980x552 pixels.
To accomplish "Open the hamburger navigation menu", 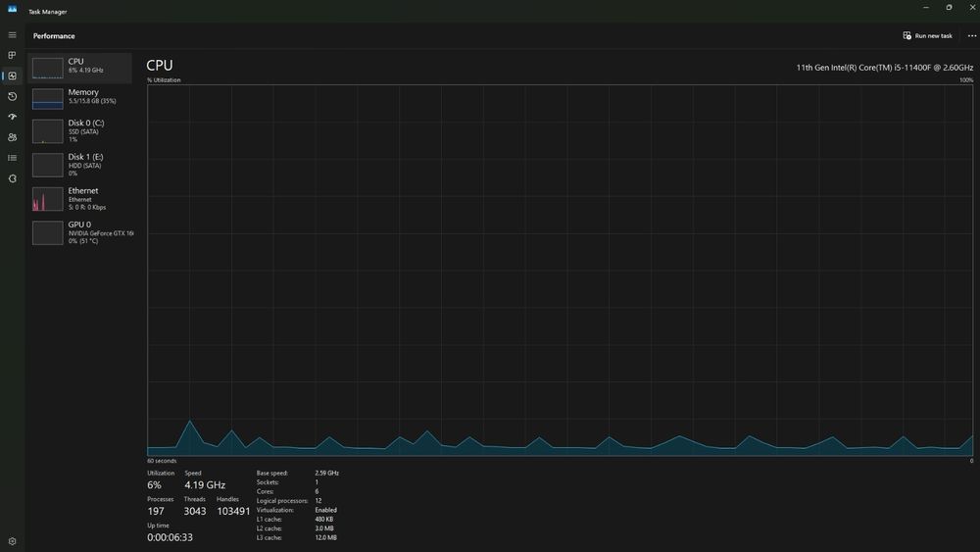I will (x=12, y=35).
